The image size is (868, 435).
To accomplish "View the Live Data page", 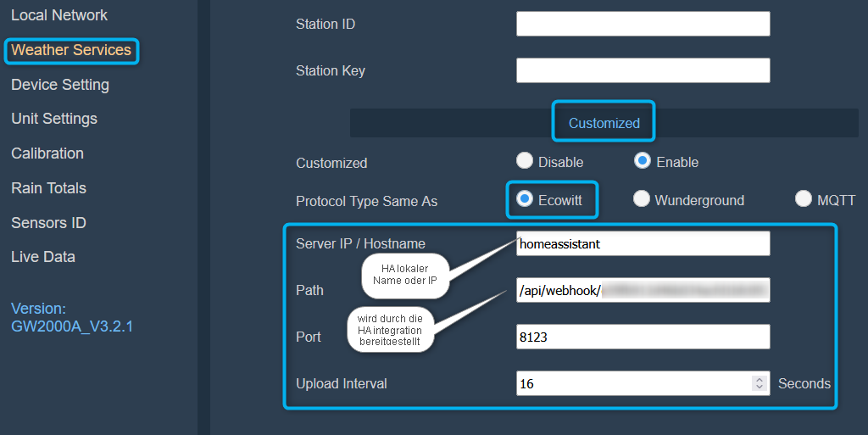I will click(43, 257).
